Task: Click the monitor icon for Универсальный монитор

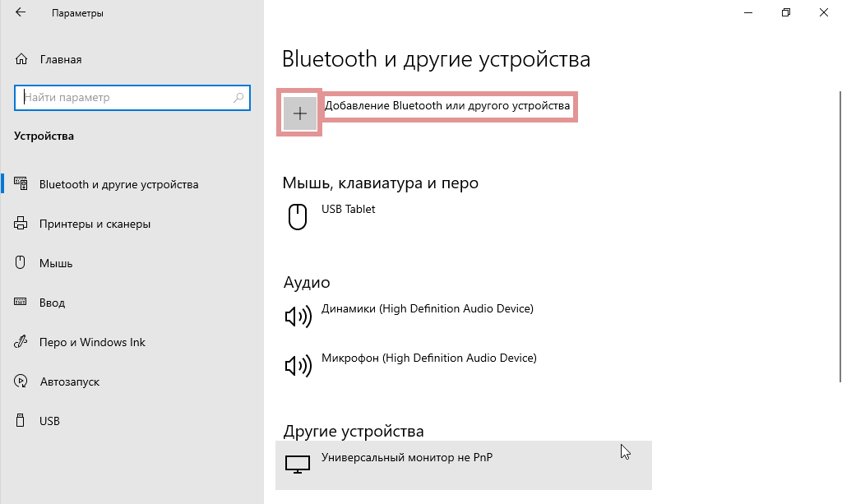Action: 297,465
